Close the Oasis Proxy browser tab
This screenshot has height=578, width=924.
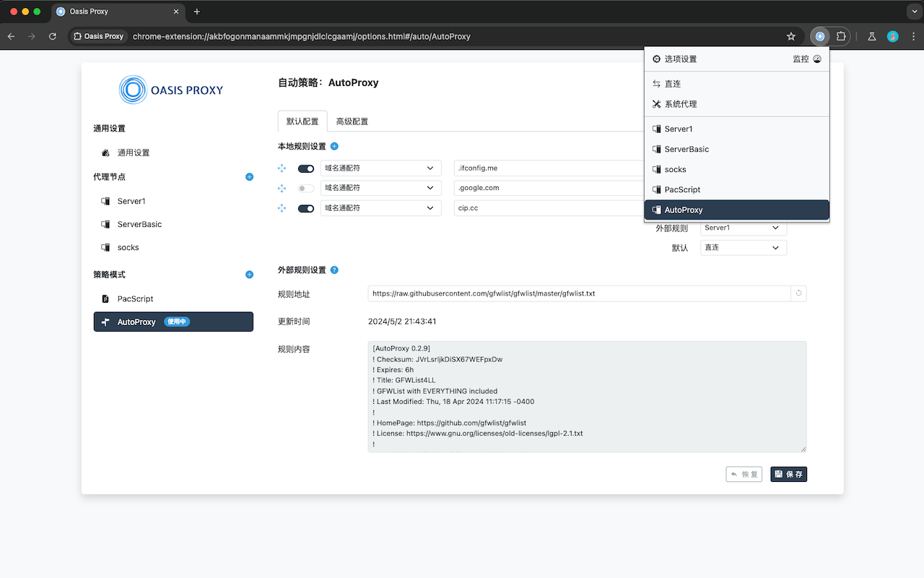tap(177, 12)
